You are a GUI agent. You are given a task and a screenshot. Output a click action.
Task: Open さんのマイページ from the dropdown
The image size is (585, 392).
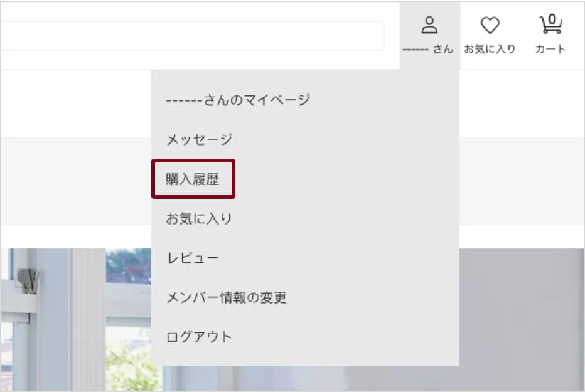(238, 100)
